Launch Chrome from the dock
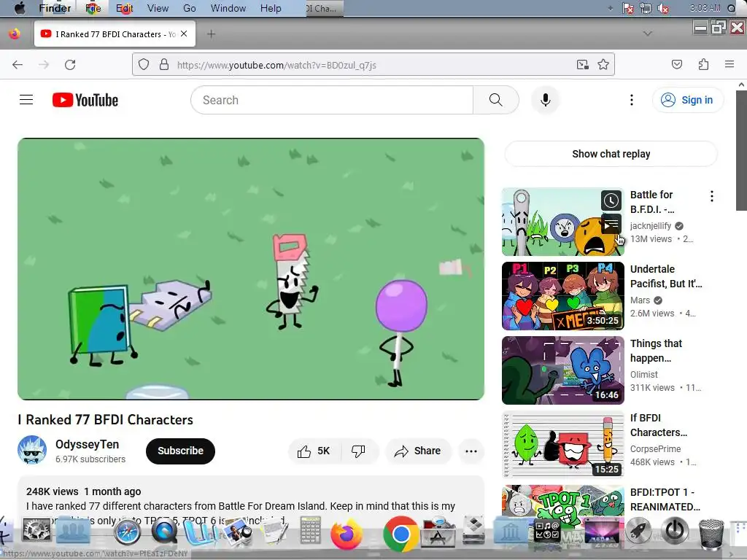This screenshot has width=747, height=560. point(400,534)
